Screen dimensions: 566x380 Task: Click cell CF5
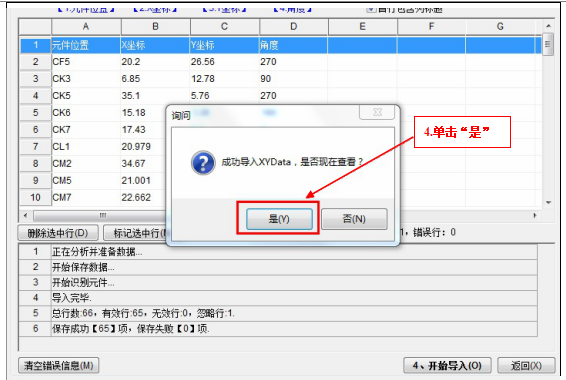click(x=86, y=62)
